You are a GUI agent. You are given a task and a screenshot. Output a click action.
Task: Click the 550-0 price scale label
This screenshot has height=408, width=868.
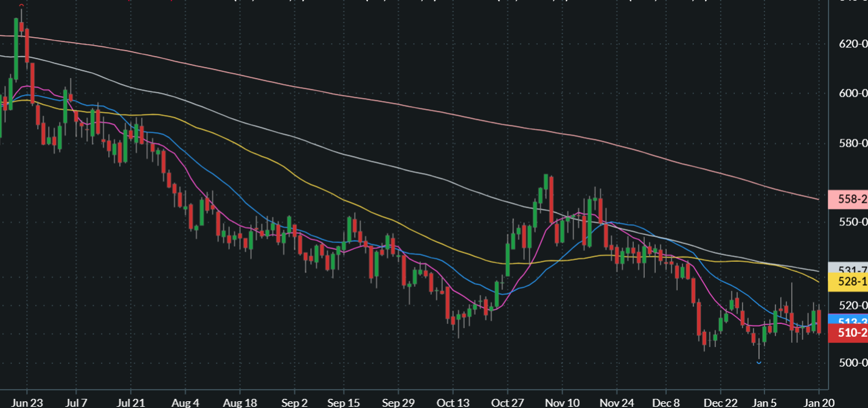853,220
